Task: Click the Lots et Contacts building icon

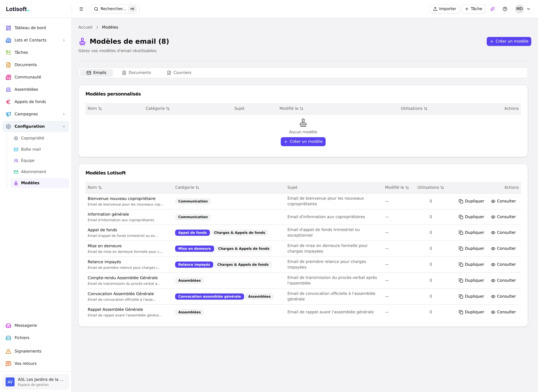Action: pos(8,40)
